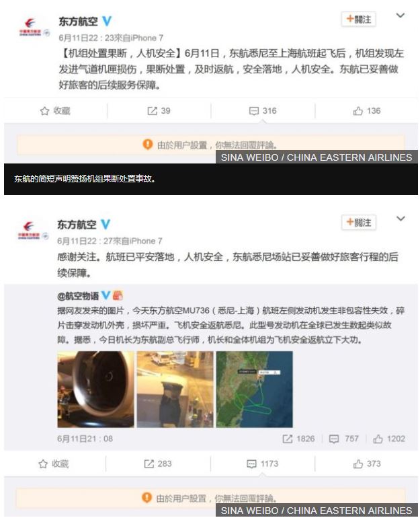Like the first post with 136 likes
Image resolution: width=420 pixels, height=520 pixels.
(358, 111)
